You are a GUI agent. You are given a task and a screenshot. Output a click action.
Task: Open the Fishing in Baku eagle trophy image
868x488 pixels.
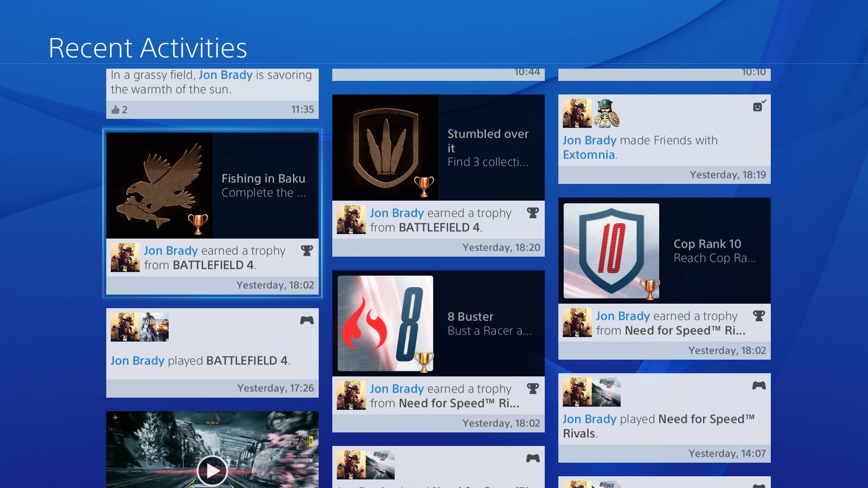coord(159,186)
